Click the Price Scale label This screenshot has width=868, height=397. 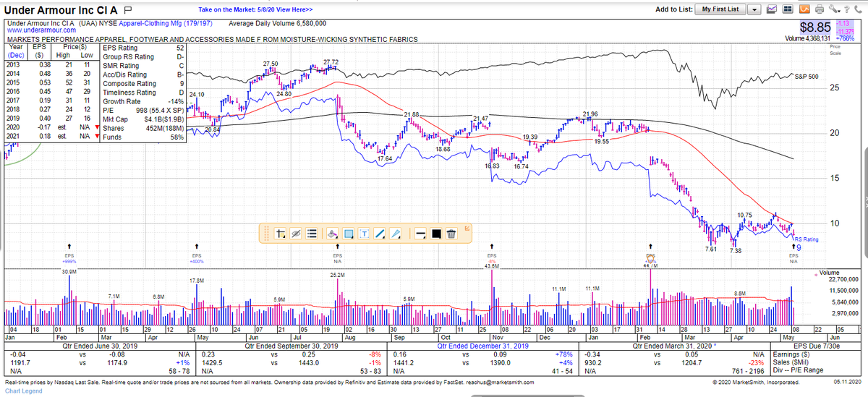point(835,50)
